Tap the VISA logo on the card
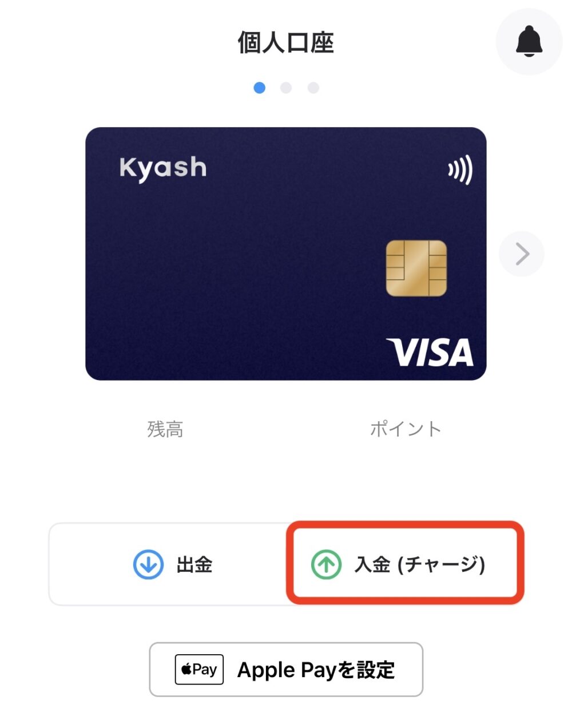The width and height of the screenshot is (572, 728). pos(430,352)
